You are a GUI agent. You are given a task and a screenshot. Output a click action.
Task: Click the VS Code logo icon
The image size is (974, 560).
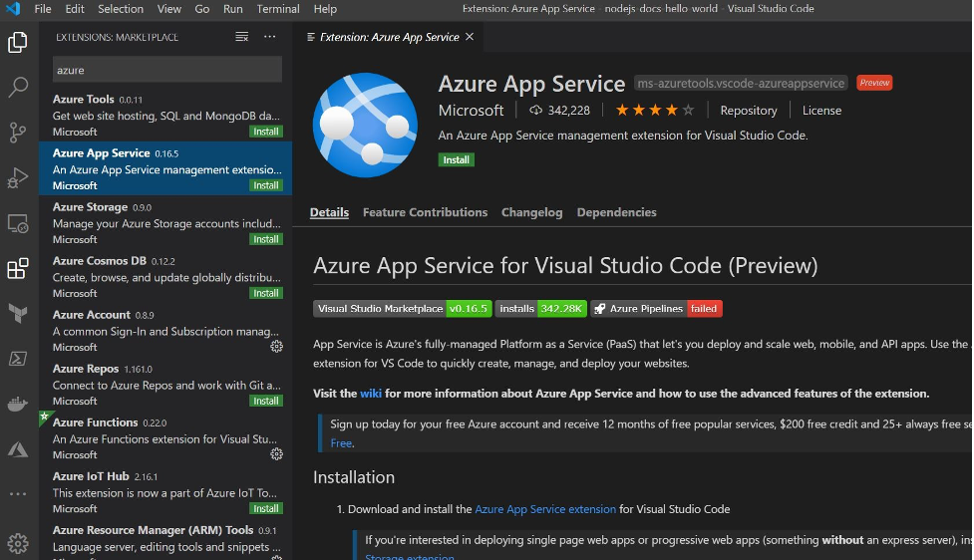pyautogui.click(x=12, y=9)
